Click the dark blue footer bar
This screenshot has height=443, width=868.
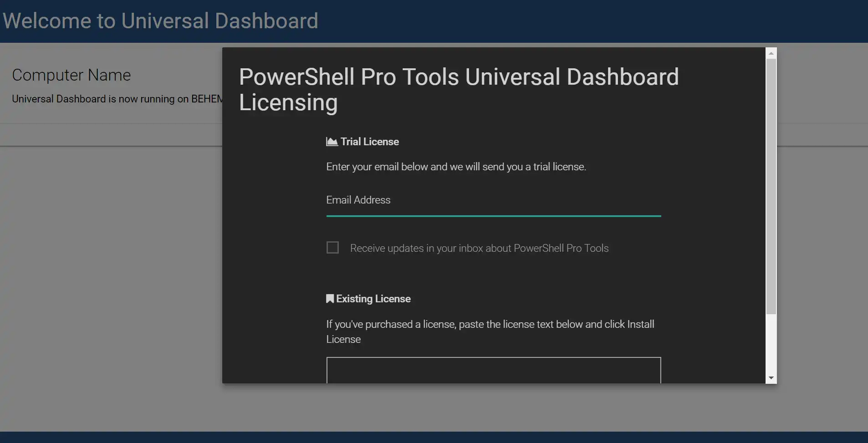pos(434,437)
